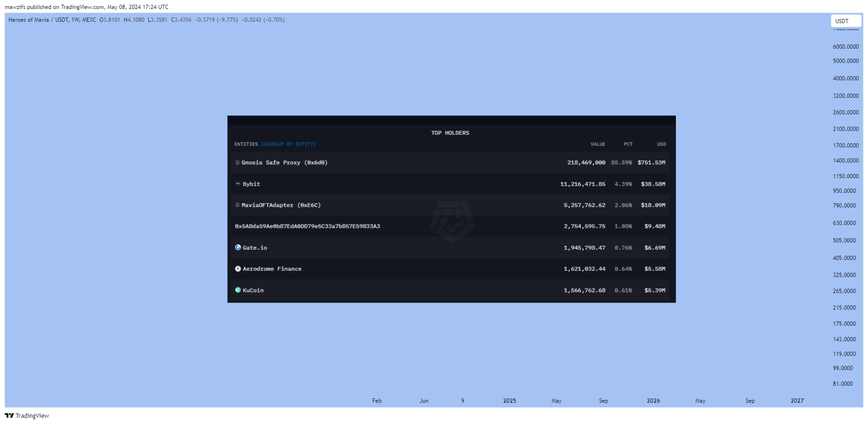This screenshot has width=868, height=424.
Task: Click the Jun time axis label
Action: point(424,401)
